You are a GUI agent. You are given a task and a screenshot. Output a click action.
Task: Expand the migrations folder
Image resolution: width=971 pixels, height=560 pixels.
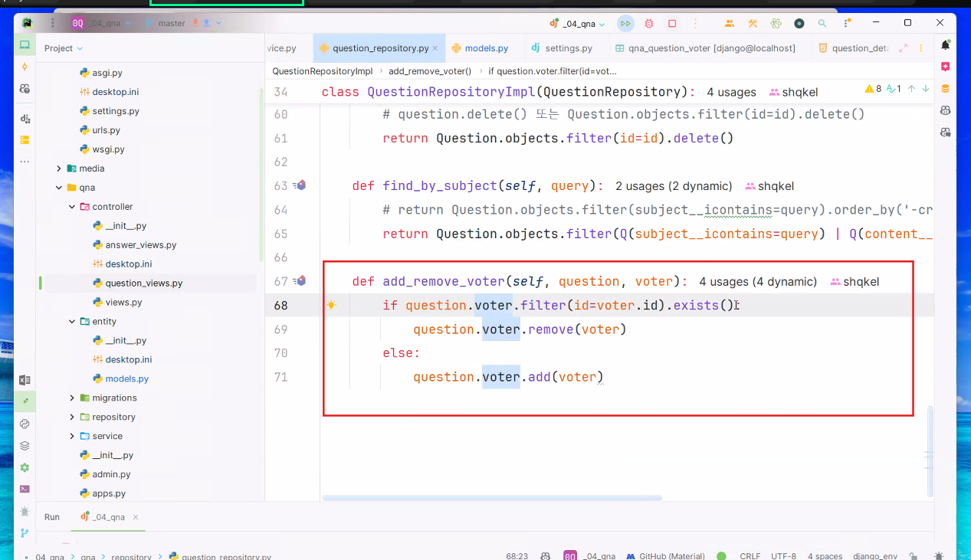72,398
